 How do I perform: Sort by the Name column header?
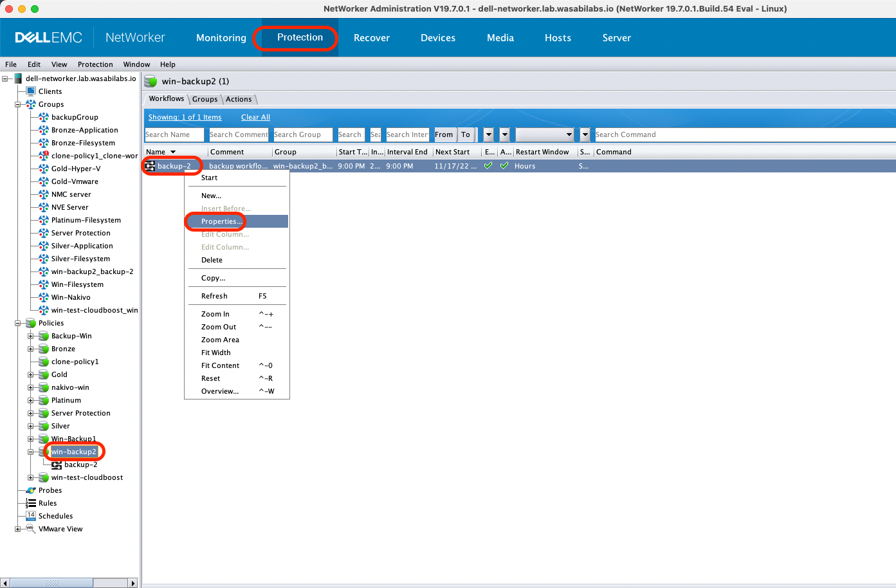[175, 152]
